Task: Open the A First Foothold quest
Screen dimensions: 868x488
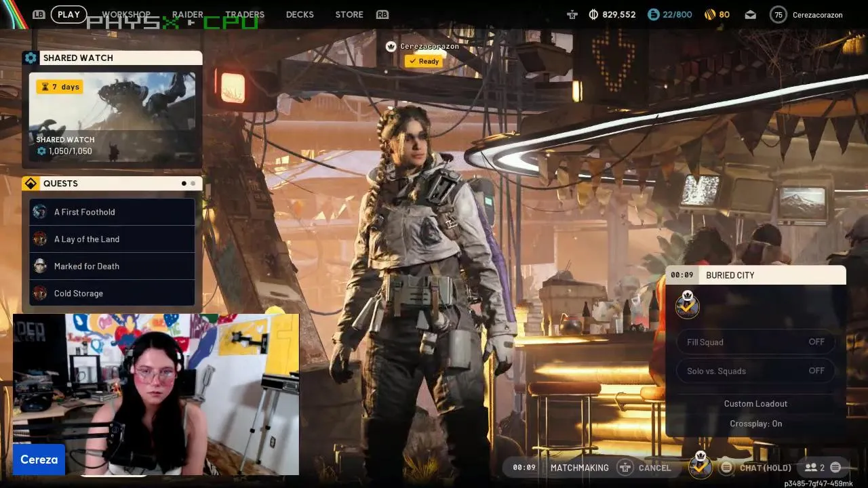Action: [112, 212]
